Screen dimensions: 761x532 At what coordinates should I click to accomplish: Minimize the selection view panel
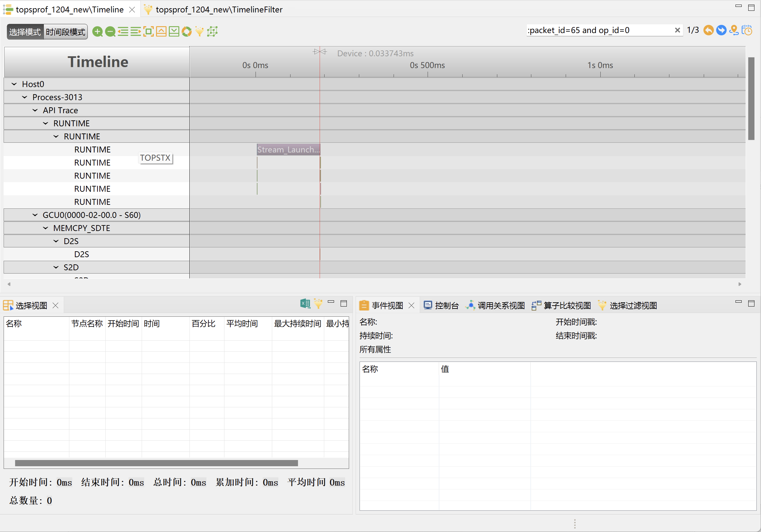click(x=331, y=302)
